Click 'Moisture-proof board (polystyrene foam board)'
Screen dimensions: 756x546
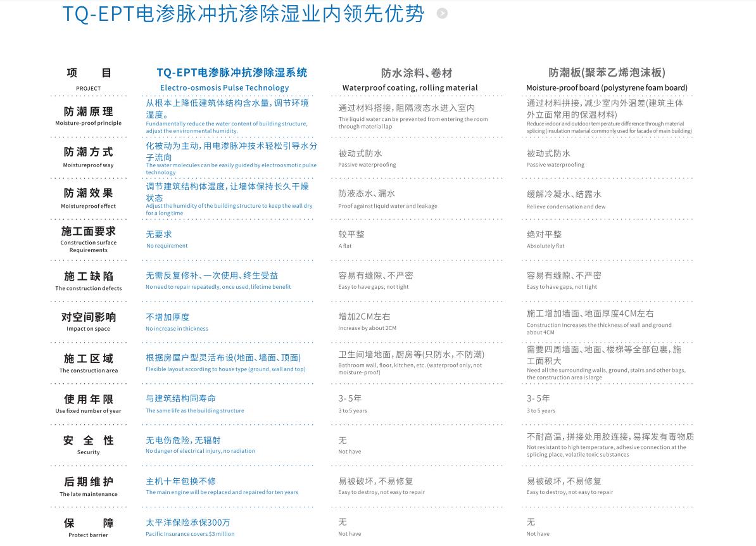(607, 88)
